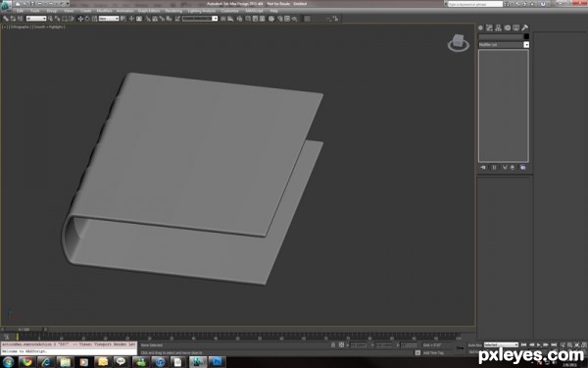The height and width of the screenshot is (368, 588).
Task: Click the MAXScript listener input line
Action: 69,351
